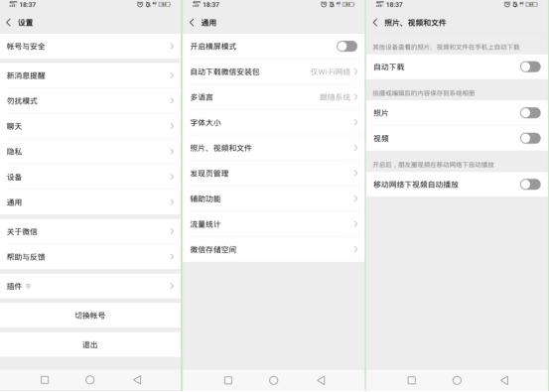Open 隐私 settings entry

90,152
